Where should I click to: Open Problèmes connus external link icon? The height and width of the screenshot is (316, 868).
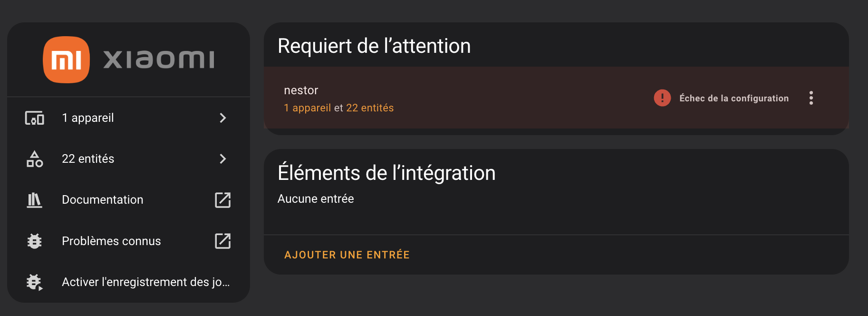pos(222,241)
